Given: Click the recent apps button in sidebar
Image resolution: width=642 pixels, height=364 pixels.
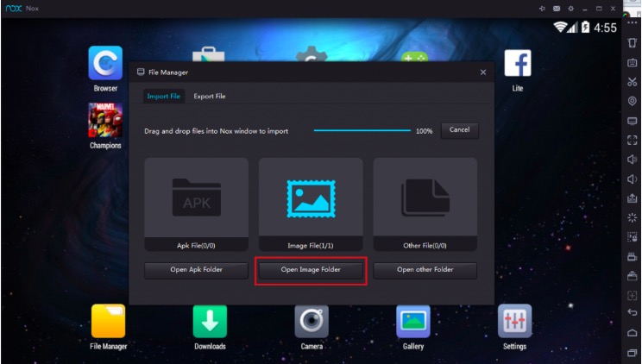Looking at the screenshot, I should 633,353.
